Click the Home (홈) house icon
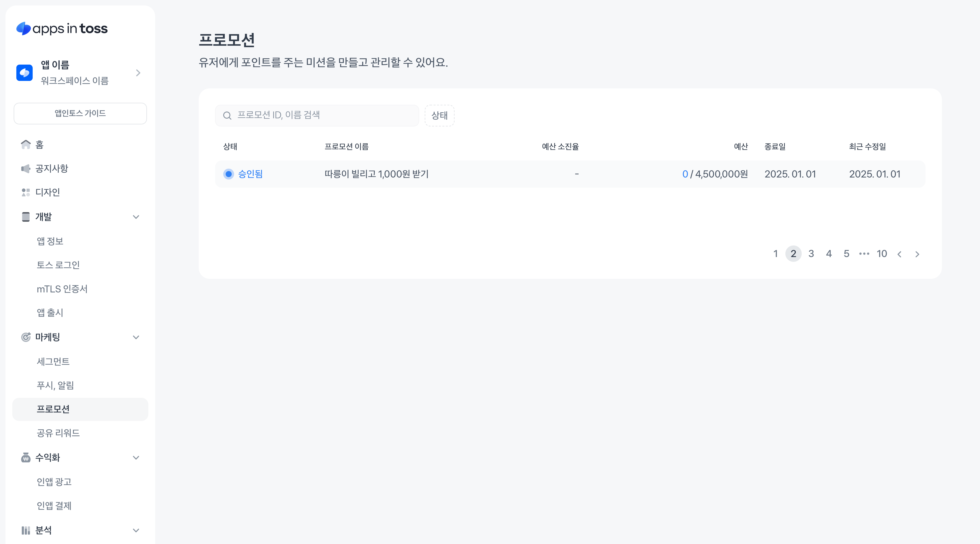Screen dimensions: 980x544 [26, 144]
